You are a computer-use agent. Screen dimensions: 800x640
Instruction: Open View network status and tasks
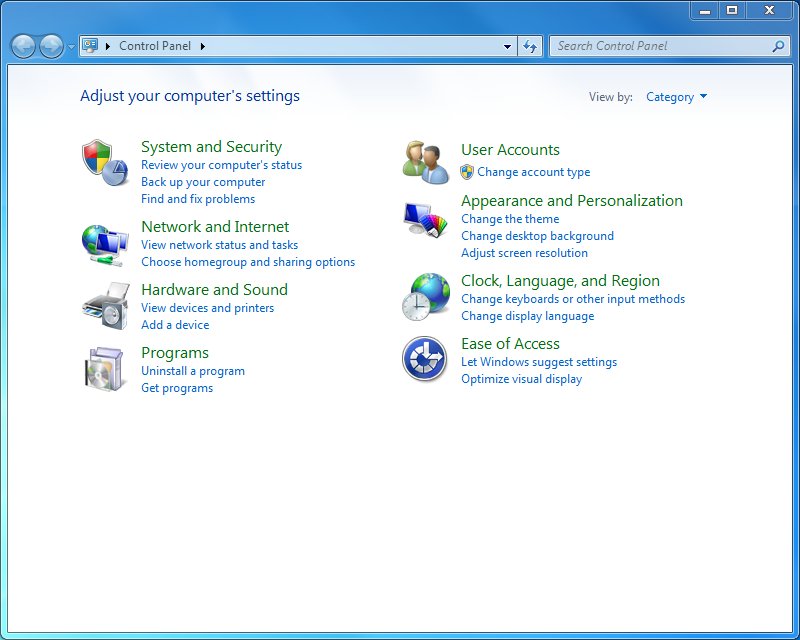pos(219,245)
